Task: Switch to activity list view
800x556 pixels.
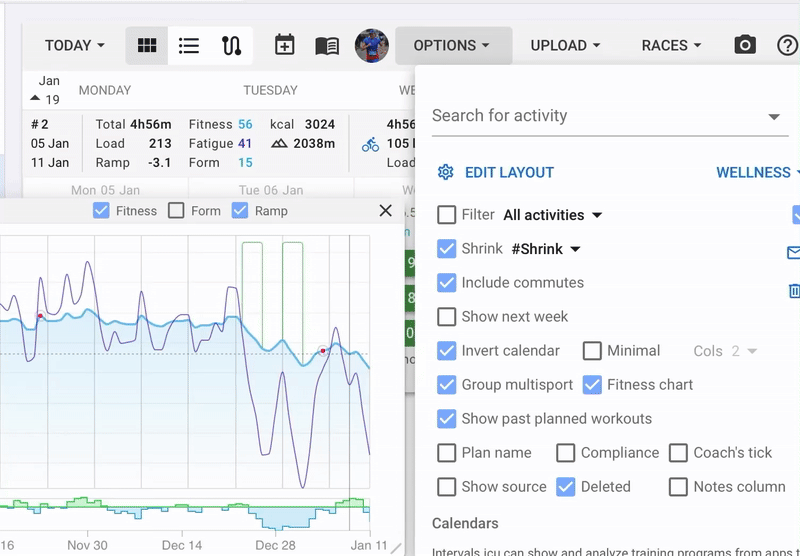Action: (189, 45)
